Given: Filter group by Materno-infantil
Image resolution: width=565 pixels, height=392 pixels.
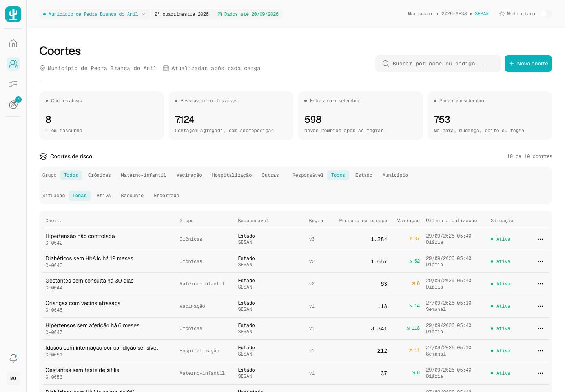Looking at the screenshot, I should (x=144, y=175).
